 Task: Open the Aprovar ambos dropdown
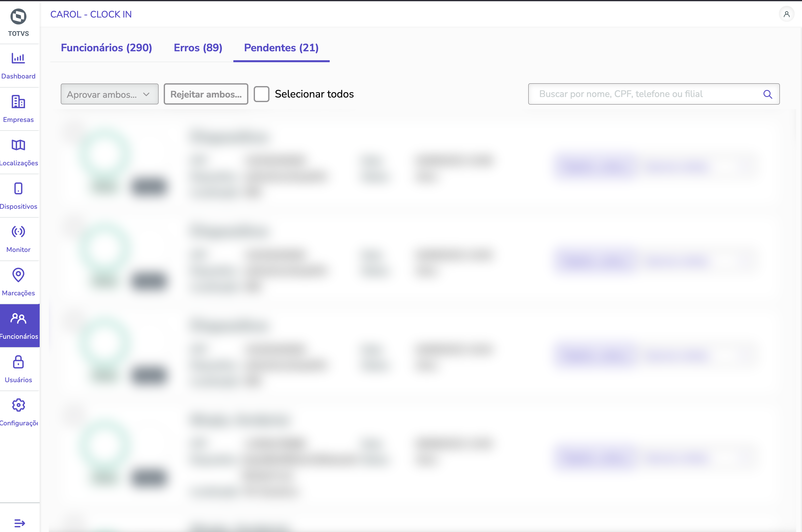109,94
